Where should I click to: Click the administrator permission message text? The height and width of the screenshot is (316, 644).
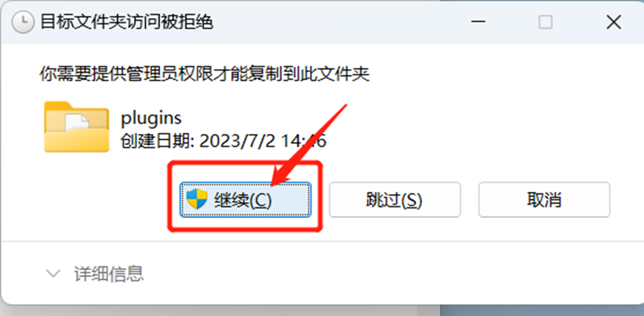(205, 74)
